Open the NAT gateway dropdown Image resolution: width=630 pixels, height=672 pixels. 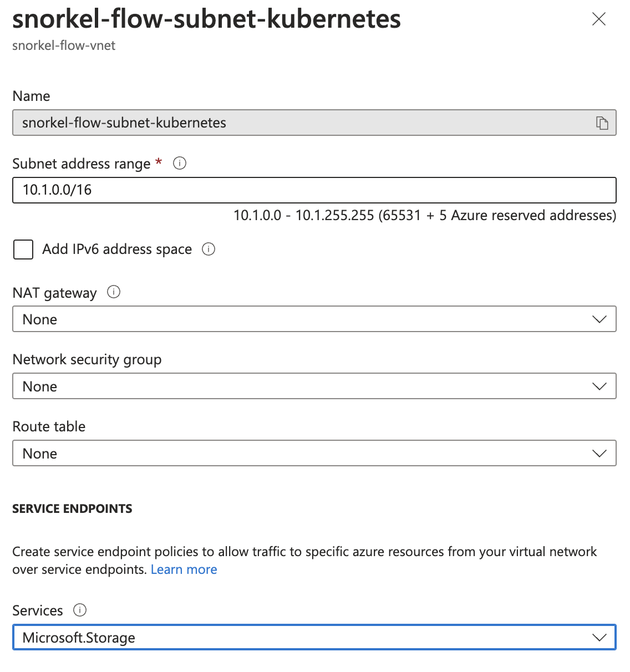(314, 319)
